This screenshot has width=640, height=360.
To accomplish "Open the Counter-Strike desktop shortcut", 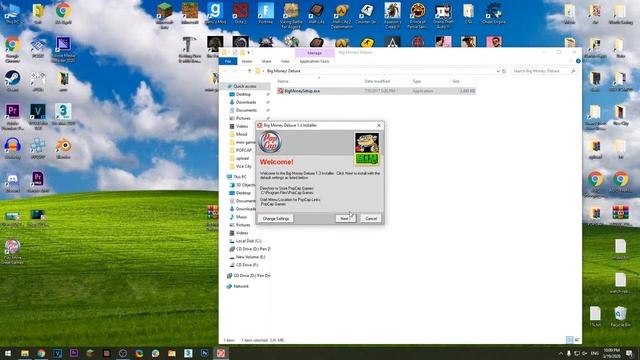I will pyautogui.click(x=366, y=13).
